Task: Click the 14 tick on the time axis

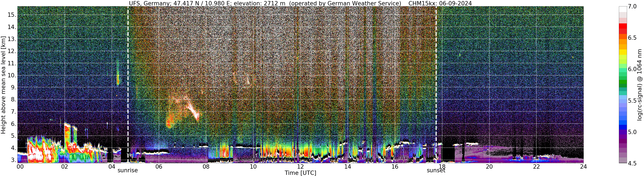Action: click(x=347, y=166)
